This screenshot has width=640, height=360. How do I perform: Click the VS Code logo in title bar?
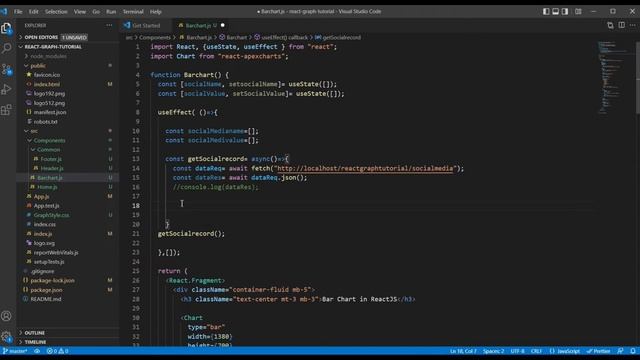(x=4, y=11)
